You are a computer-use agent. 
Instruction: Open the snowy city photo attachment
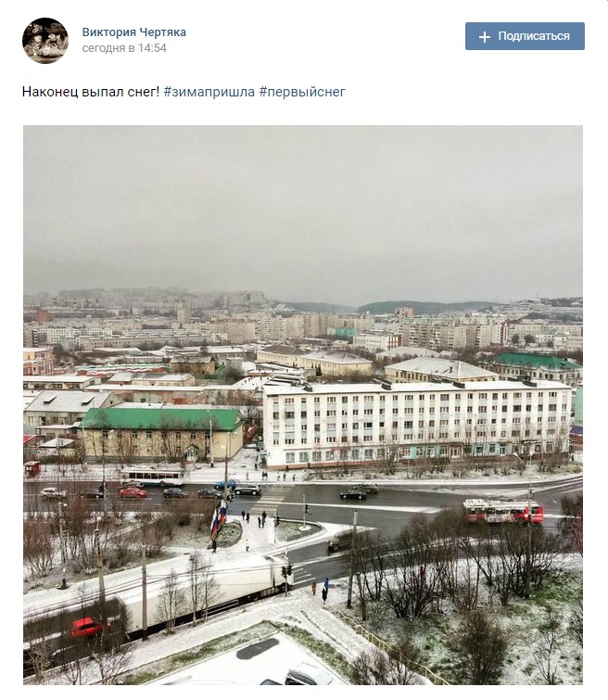pyautogui.click(x=303, y=405)
